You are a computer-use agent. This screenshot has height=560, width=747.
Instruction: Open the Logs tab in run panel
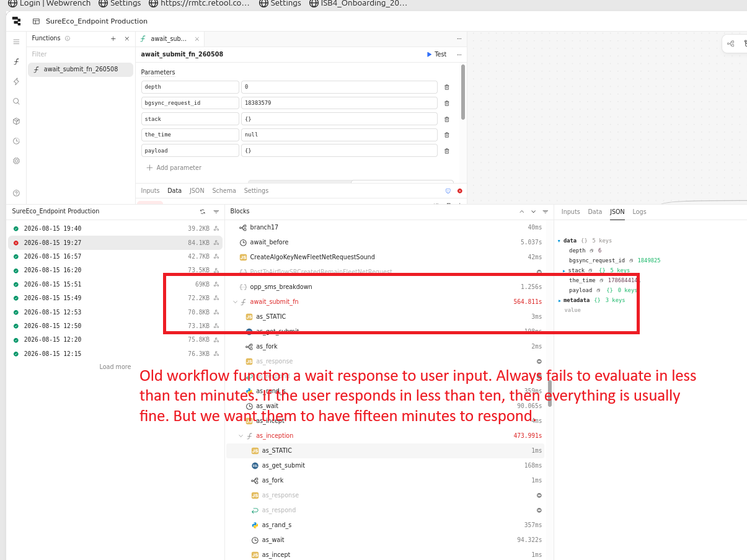(639, 212)
